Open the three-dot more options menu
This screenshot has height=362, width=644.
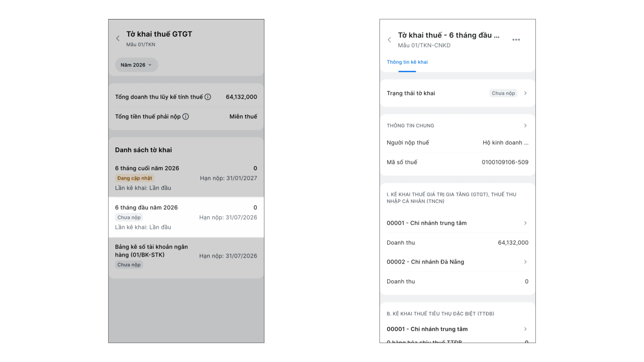click(x=516, y=40)
